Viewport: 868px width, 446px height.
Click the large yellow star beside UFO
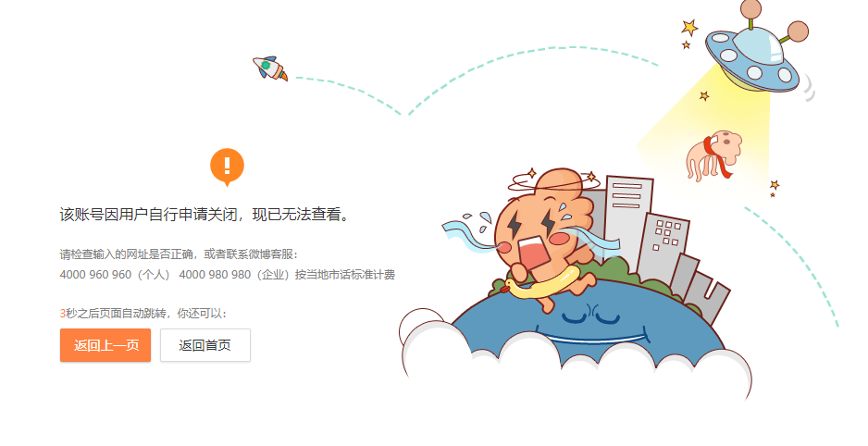pyautogui.click(x=689, y=27)
